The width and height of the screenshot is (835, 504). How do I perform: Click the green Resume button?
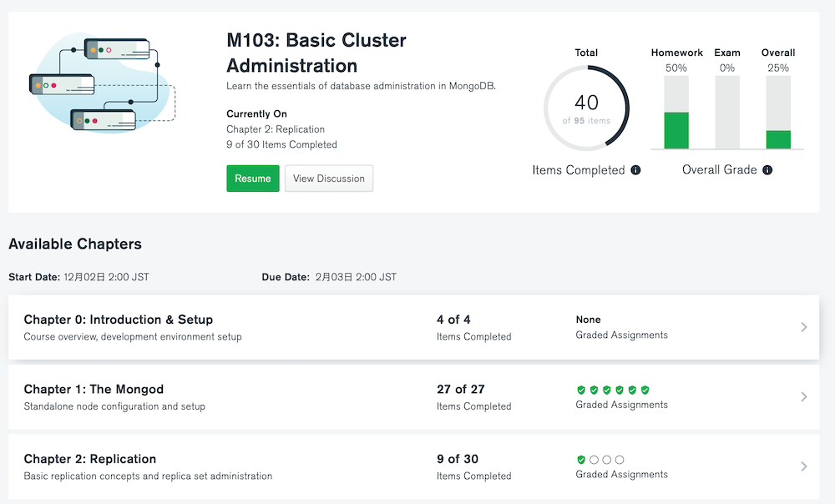point(252,179)
